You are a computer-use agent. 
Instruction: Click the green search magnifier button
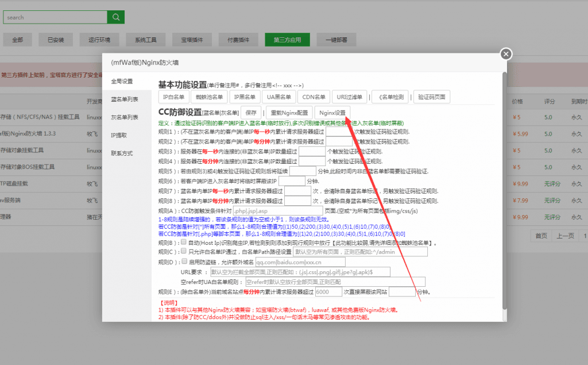pos(116,17)
